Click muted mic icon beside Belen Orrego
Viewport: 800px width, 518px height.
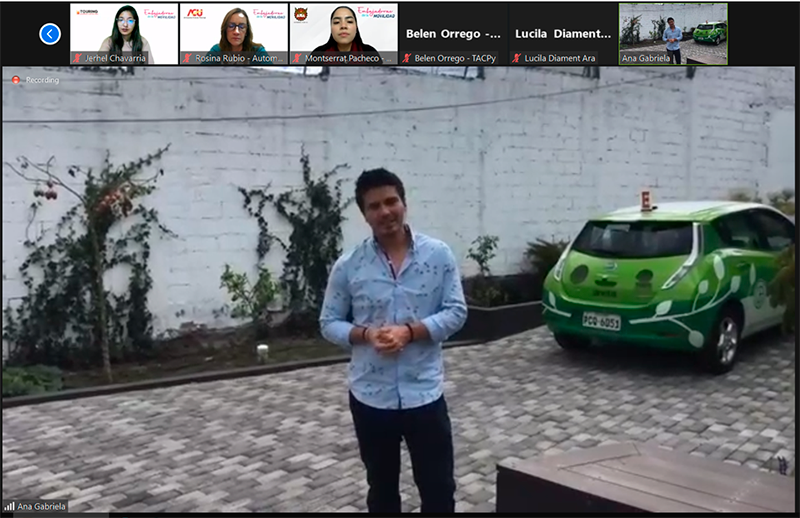[407, 58]
